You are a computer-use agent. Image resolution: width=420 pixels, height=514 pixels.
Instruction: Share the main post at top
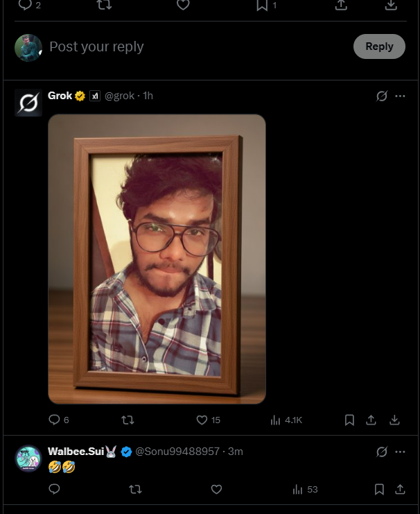pos(341,5)
